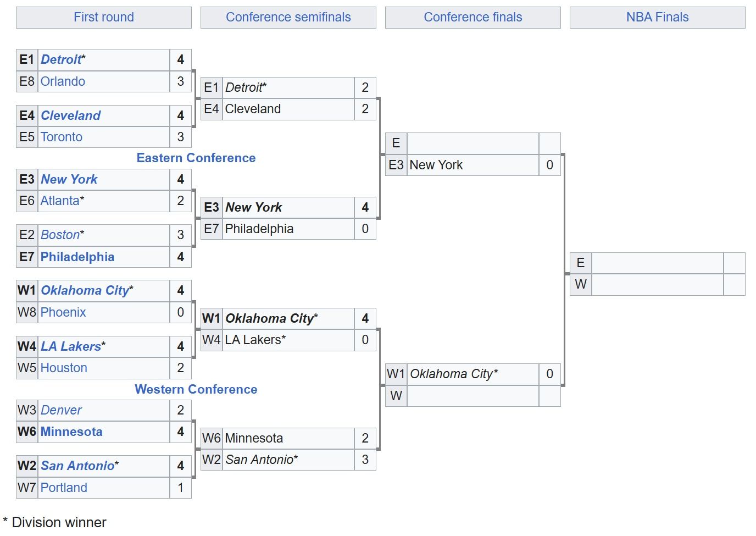
Task: Open Detroit team link in first round
Action: 61,59
